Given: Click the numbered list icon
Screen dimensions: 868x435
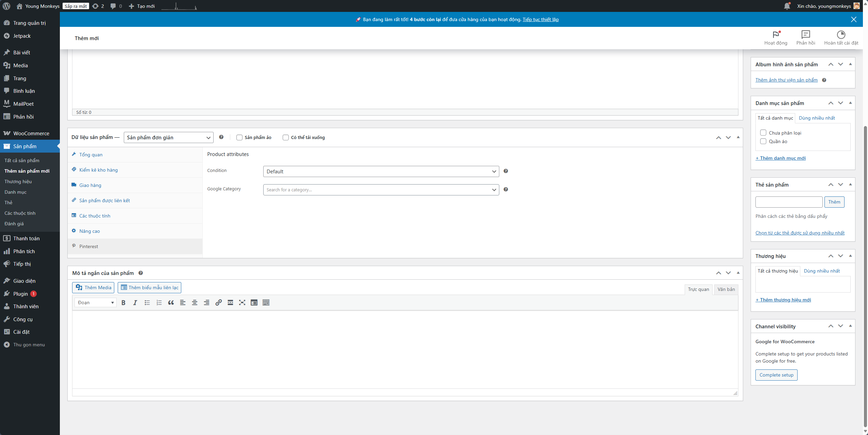Looking at the screenshot, I should [x=159, y=302].
